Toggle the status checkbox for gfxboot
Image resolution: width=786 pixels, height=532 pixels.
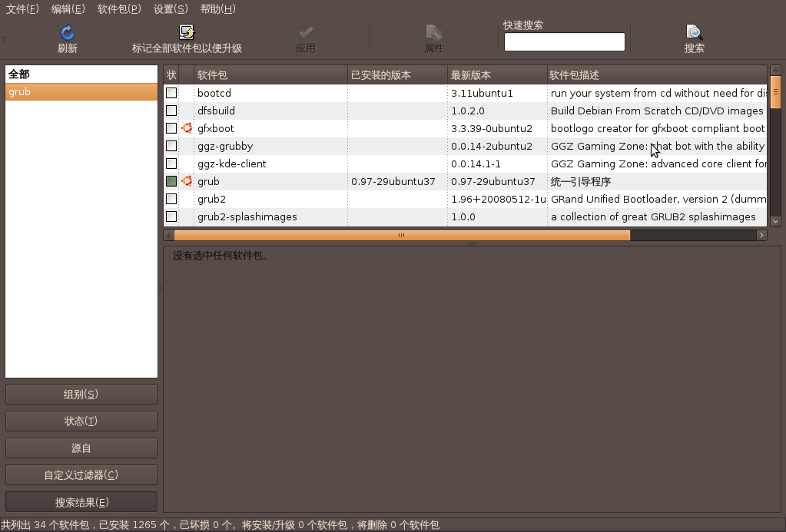coord(171,128)
